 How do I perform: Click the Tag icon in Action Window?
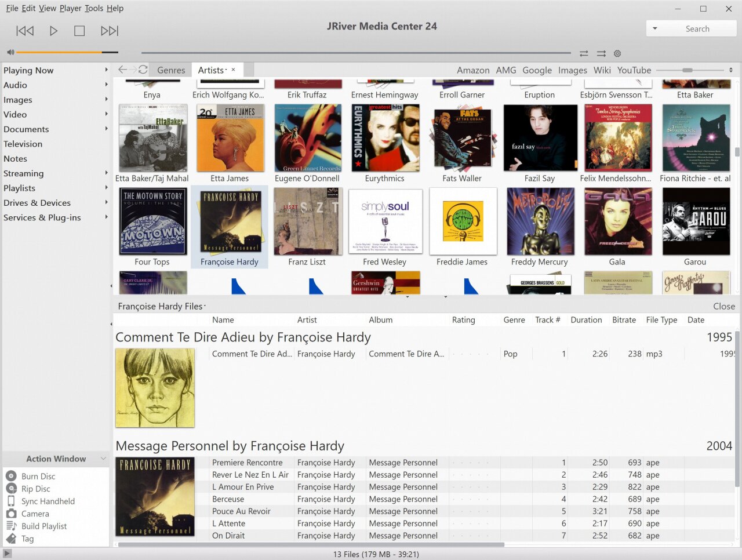(11, 539)
